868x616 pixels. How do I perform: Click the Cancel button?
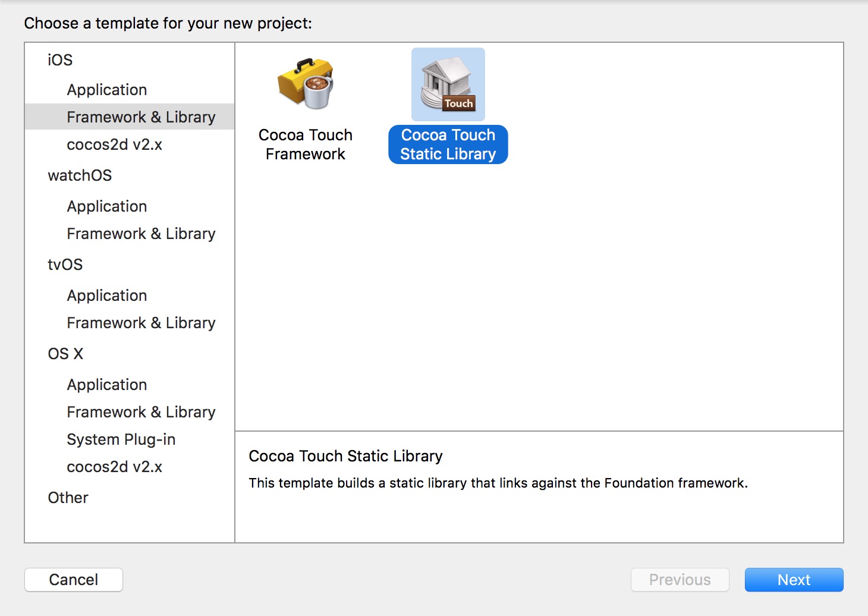point(74,580)
